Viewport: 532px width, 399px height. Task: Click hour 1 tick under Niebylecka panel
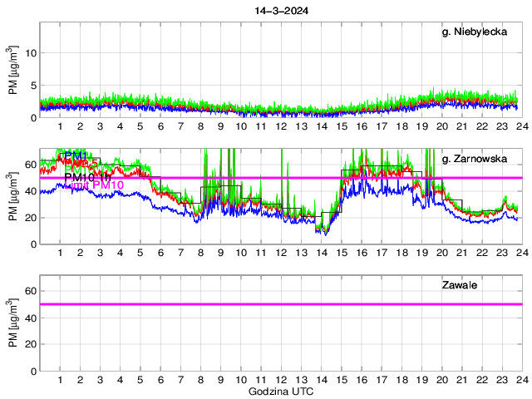(x=61, y=126)
